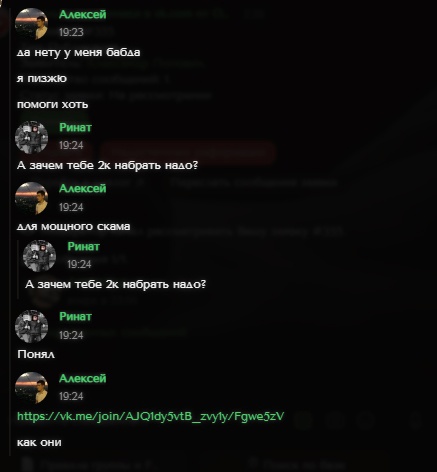Click the 19:23 timestamp under Алексей
The height and width of the screenshot is (472, 437).
click(71, 32)
